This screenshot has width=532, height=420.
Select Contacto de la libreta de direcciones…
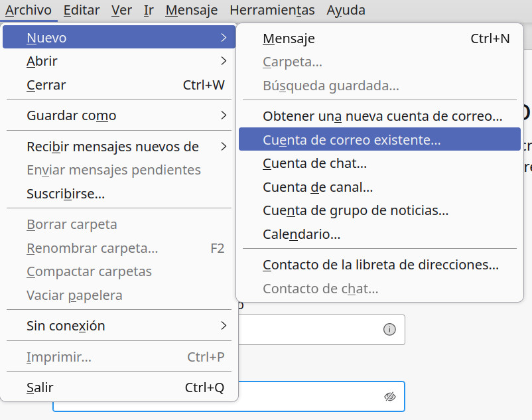(379, 265)
